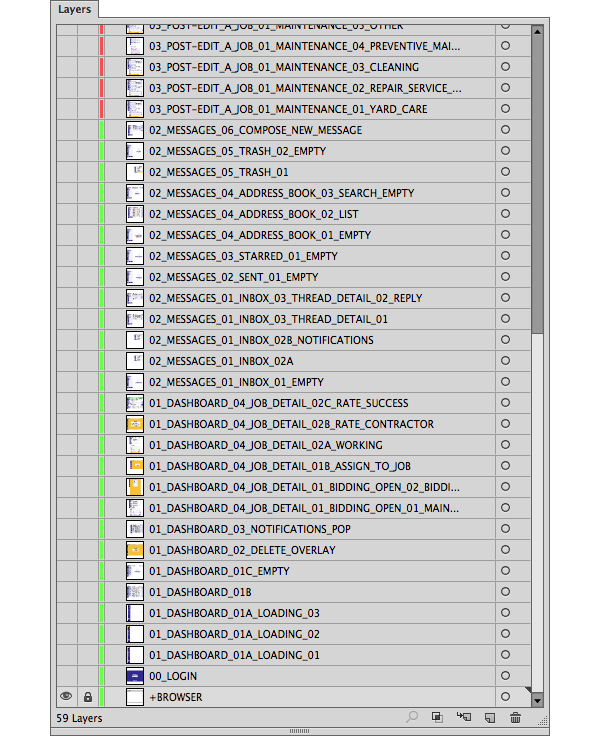Click scrollbar up arrow in Layers panel

(x=537, y=31)
